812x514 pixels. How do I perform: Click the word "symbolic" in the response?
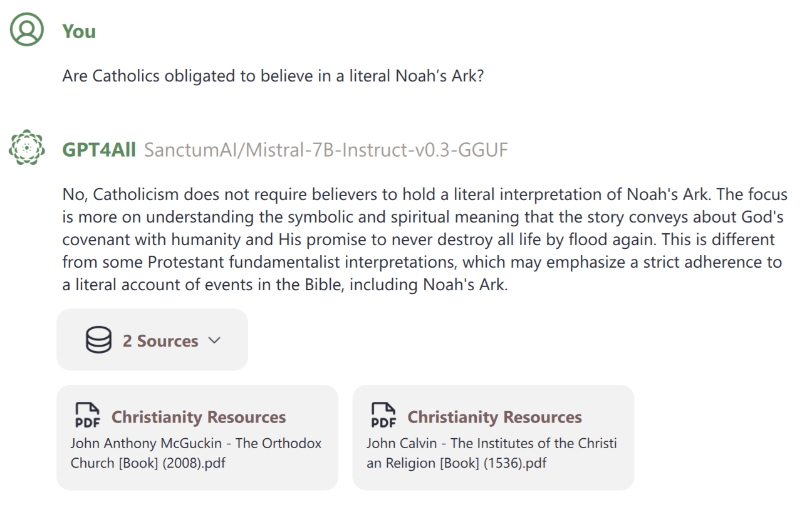pyautogui.click(x=320, y=217)
